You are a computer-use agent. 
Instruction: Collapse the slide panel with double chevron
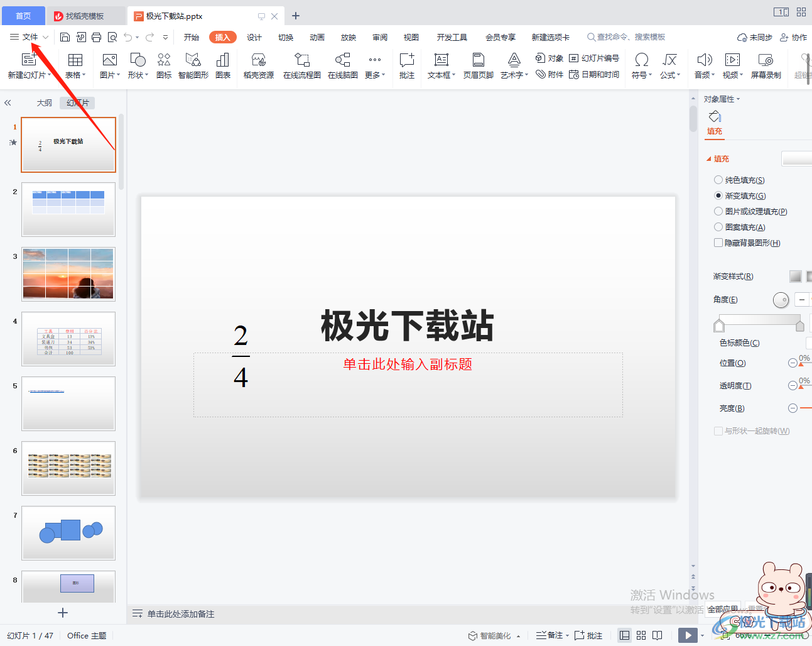coord(8,102)
